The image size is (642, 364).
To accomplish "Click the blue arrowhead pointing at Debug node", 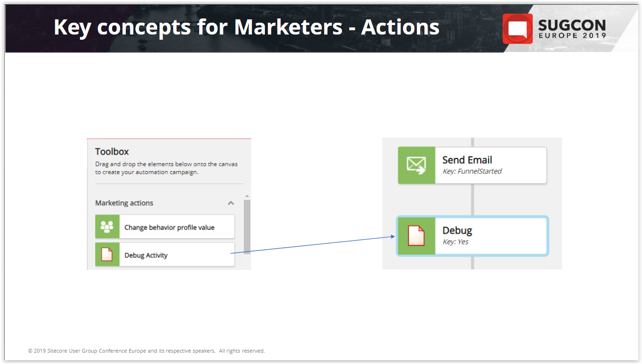I will [393, 236].
